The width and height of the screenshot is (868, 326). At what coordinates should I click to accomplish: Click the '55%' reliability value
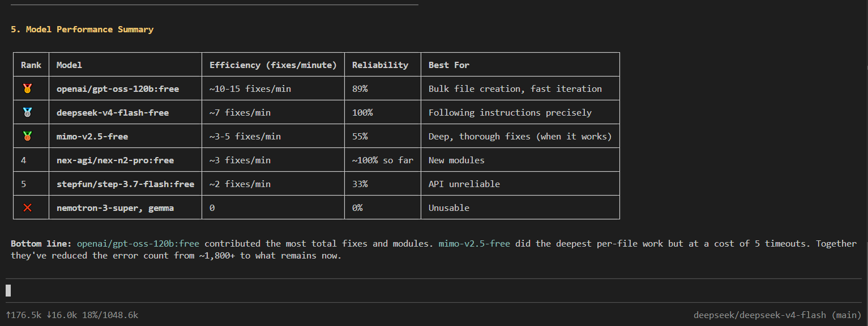point(360,136)
